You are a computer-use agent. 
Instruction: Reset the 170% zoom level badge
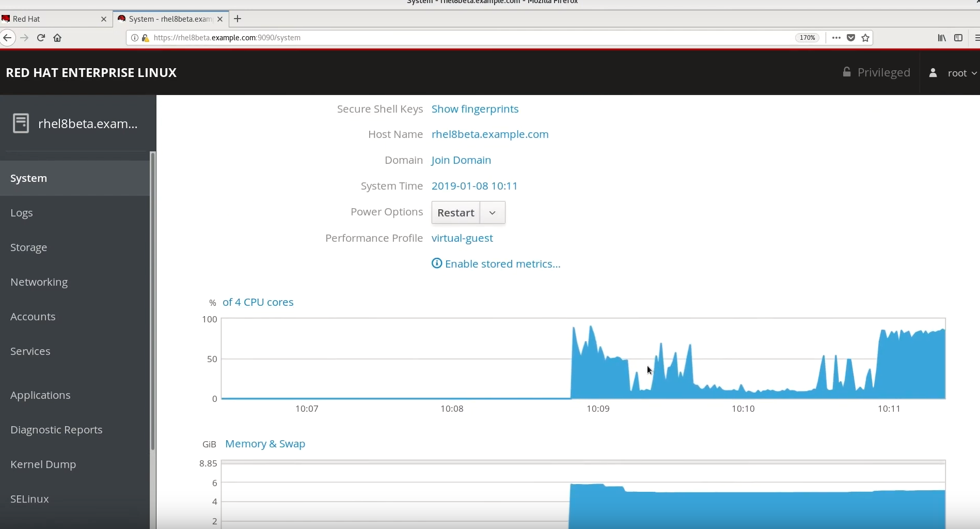[808, 38]
